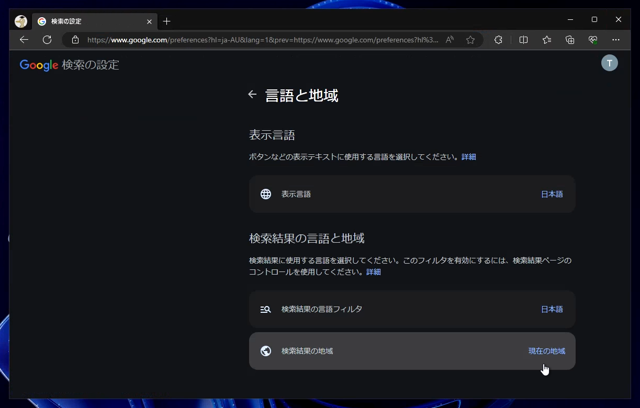Maximize the browser window
The image size is (640, 408).
coord(594,19)
